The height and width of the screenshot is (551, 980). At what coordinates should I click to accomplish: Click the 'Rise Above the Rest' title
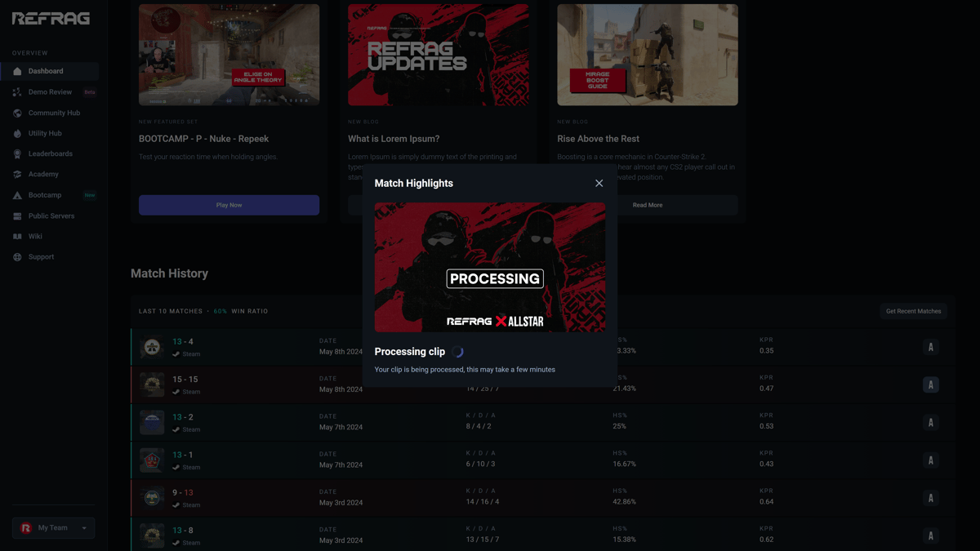coord(599,139)
